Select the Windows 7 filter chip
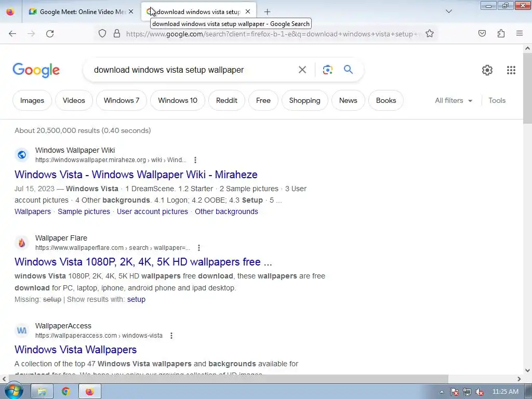Screen dimensions: 532x399 (x=122, y=100)
